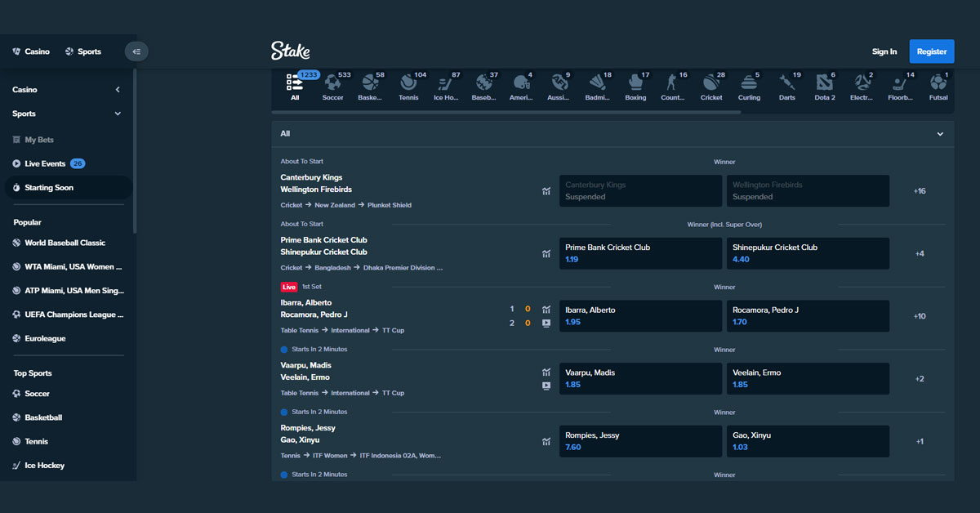The height and width of the screenshot is (513, 980).
Task: Open Ice Hockey under Top Sports in sidebar
Action: click(x=38, y=466)
